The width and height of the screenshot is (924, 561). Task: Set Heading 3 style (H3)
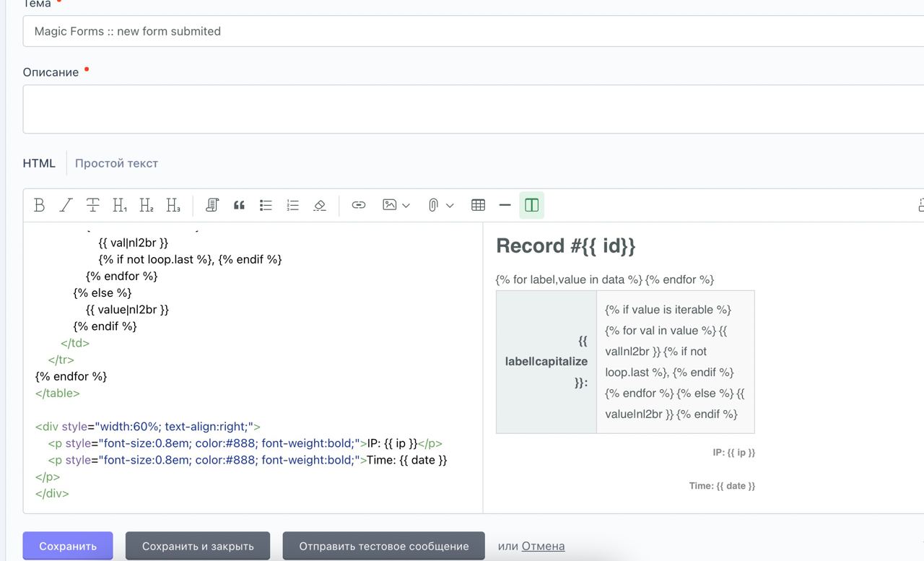173,205
